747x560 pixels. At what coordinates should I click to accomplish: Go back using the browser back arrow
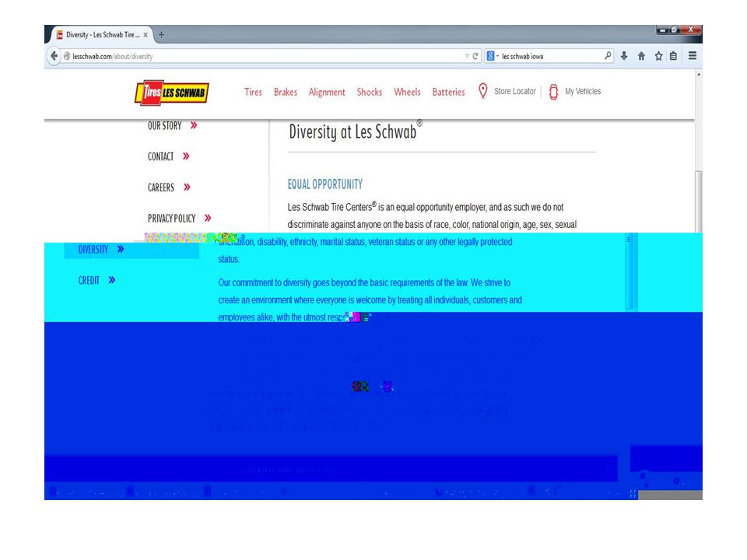[x=54, y=56]
